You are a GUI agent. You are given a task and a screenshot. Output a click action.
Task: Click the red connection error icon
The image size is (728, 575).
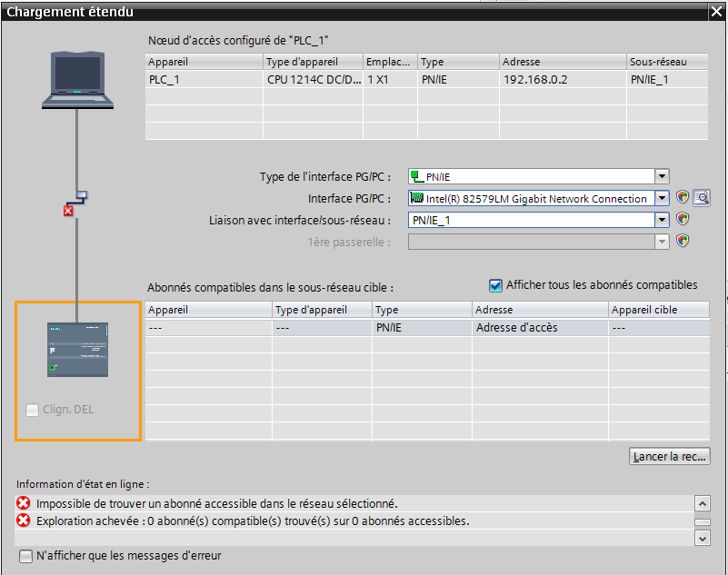point(68,211)
